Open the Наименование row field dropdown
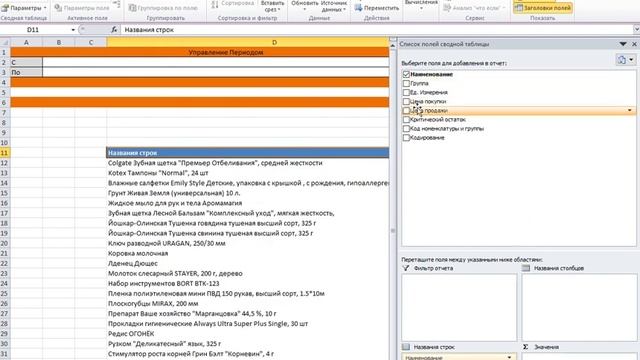The image size is (640, 360). pyautogui.click(x=509, y=357)
